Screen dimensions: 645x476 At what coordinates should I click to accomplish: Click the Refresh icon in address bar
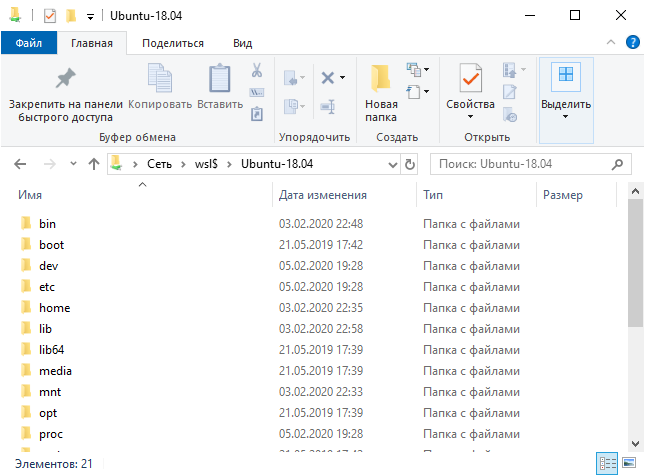tap(410, 165)
